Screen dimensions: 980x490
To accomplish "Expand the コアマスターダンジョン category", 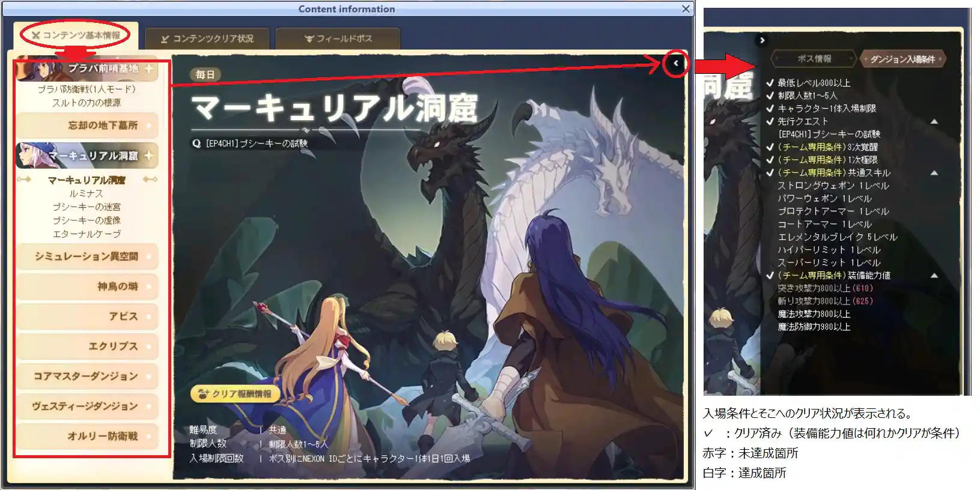I will [87, 377].
